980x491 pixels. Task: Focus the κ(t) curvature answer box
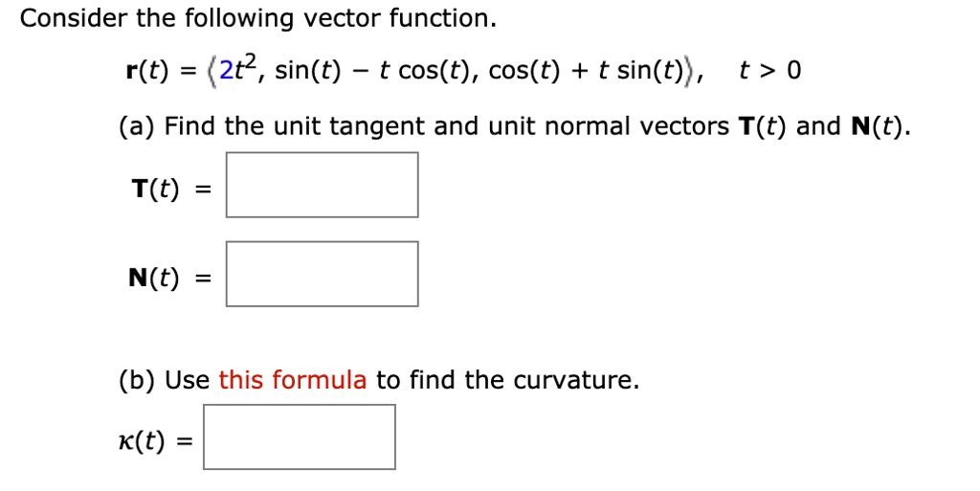[x=300, y=437]
